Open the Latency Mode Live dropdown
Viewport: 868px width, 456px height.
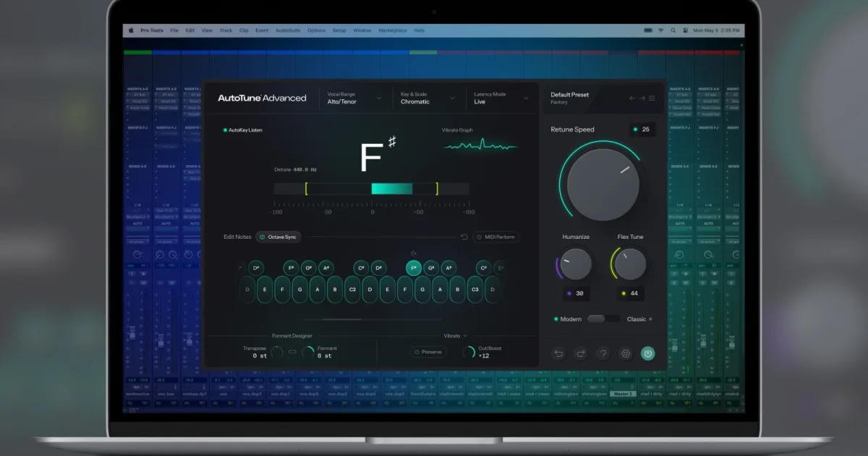click(501, 98)
